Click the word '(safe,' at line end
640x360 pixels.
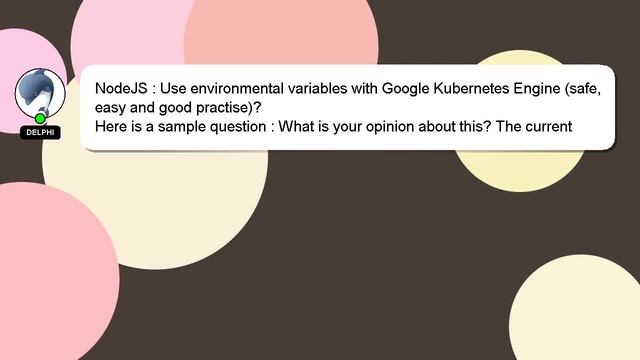583,89
